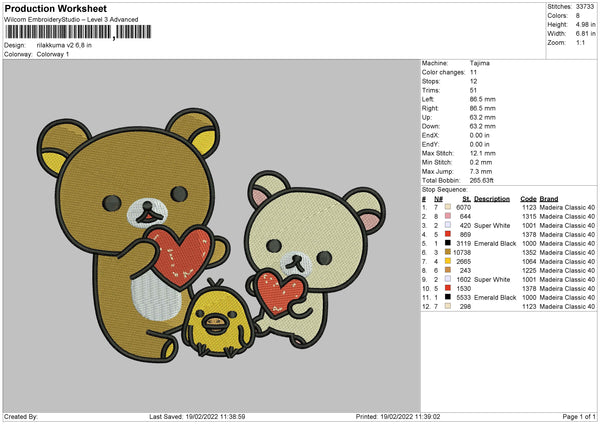The height and width of the screenshot is (424, 600).
Task: Click the pink thread swatch in stop row 2
Action: 448,216
